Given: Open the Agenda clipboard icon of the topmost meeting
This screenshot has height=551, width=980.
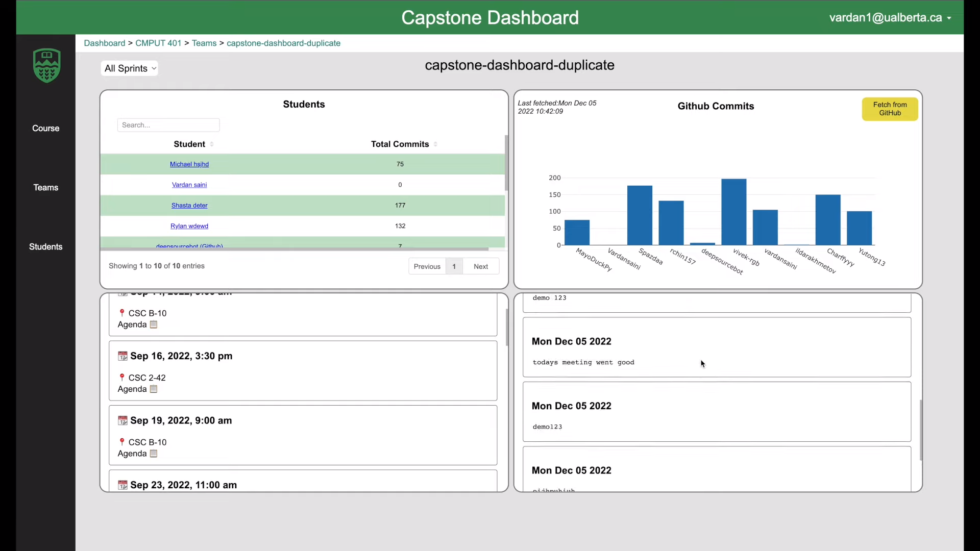Looking at the screenshot, I should (x=154, y=324).
